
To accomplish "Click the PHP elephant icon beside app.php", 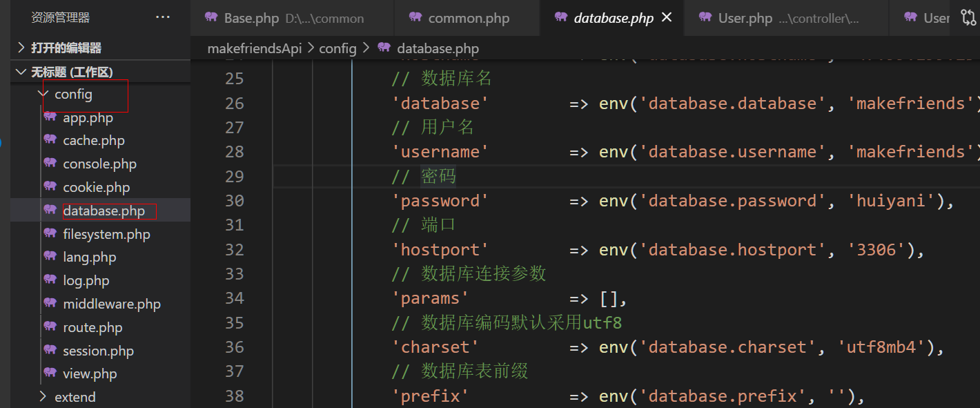I will [50, 117].
